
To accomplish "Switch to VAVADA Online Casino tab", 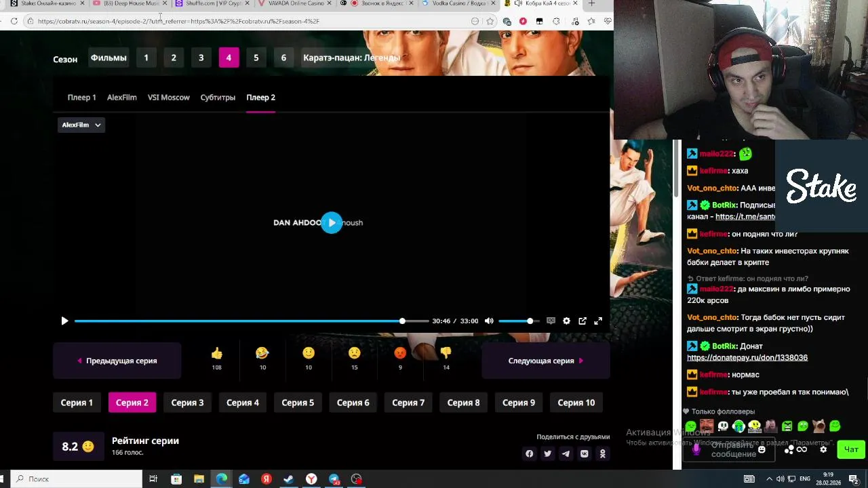I will coord(296,3).
